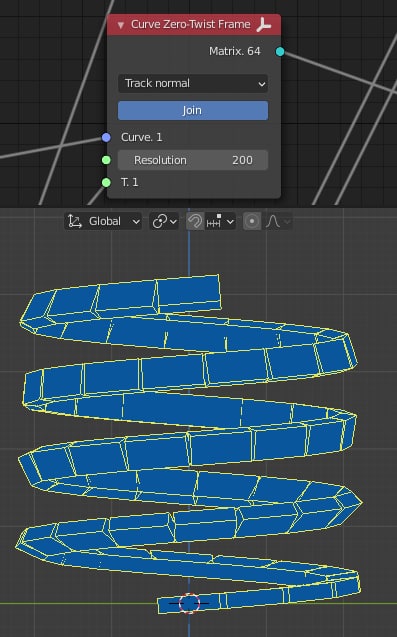Click the Resolution input socket

point(106,160)
